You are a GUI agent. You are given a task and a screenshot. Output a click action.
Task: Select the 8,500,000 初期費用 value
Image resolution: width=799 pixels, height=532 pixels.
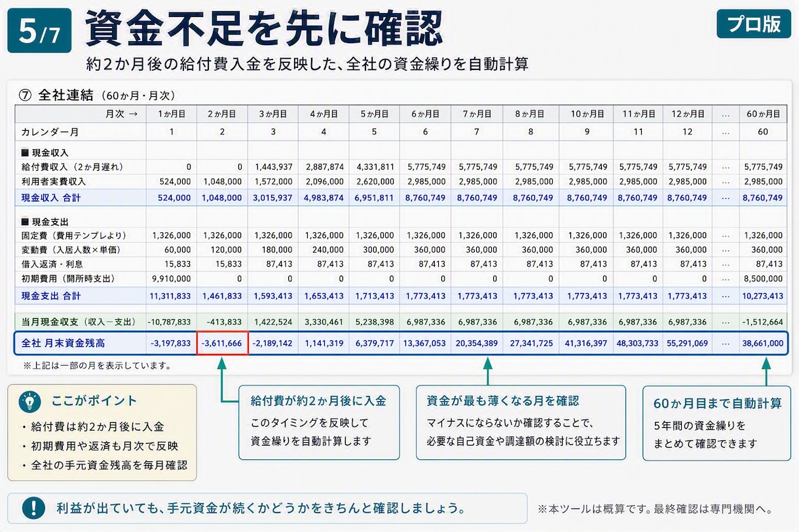(763, 278)
